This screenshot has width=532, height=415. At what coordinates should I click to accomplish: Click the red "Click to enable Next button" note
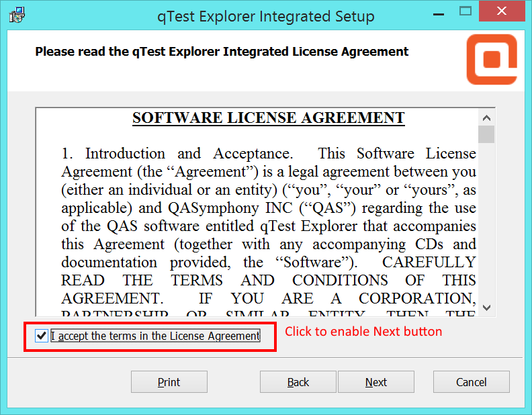[x=363, y=332]
